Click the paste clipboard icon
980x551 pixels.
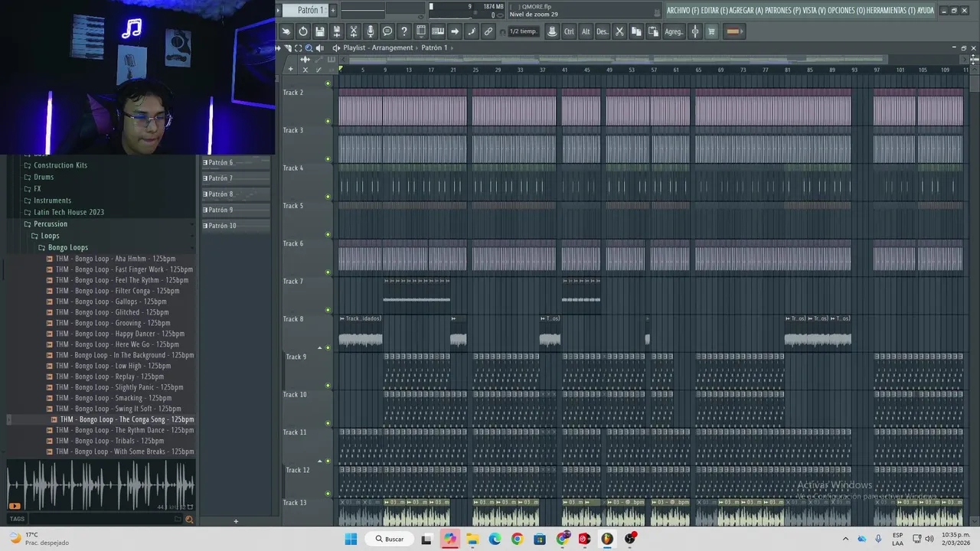pyautogui.click(x=653, y=31)
